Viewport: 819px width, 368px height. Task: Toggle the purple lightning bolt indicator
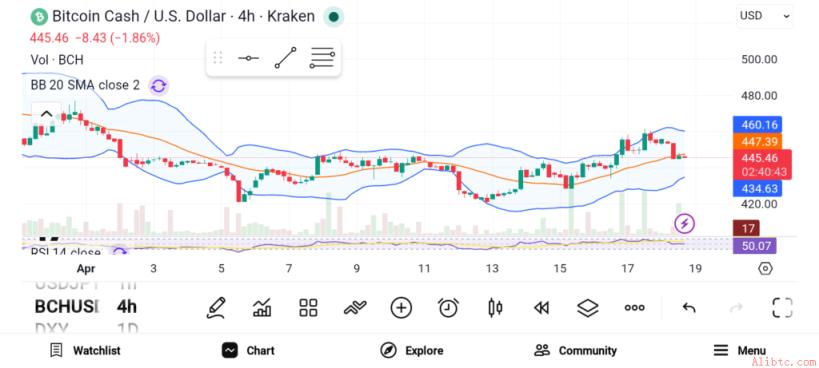coord(684,223)
